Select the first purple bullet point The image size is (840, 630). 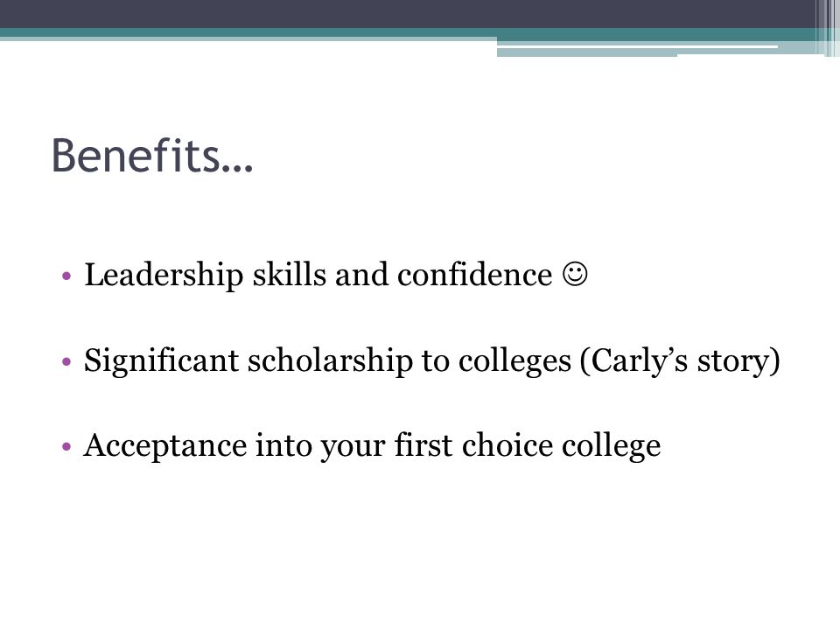click(66, 276)
